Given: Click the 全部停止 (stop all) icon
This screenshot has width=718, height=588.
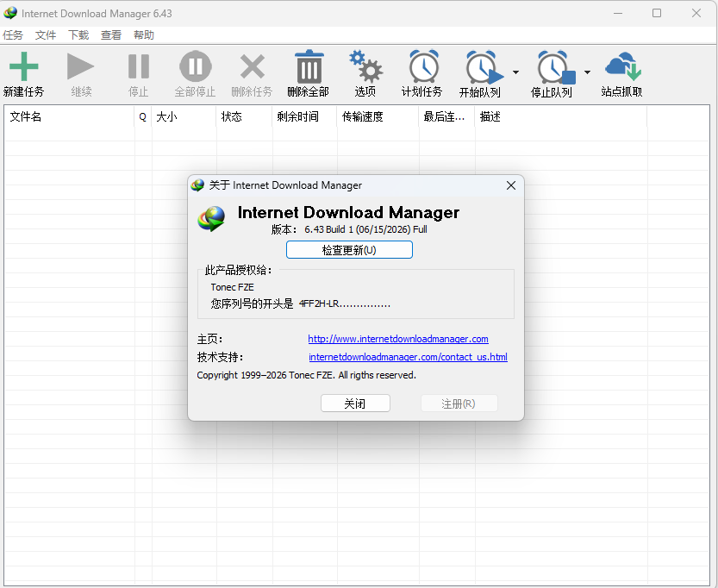Looking at the screenshot, I should tap(195, 66).
